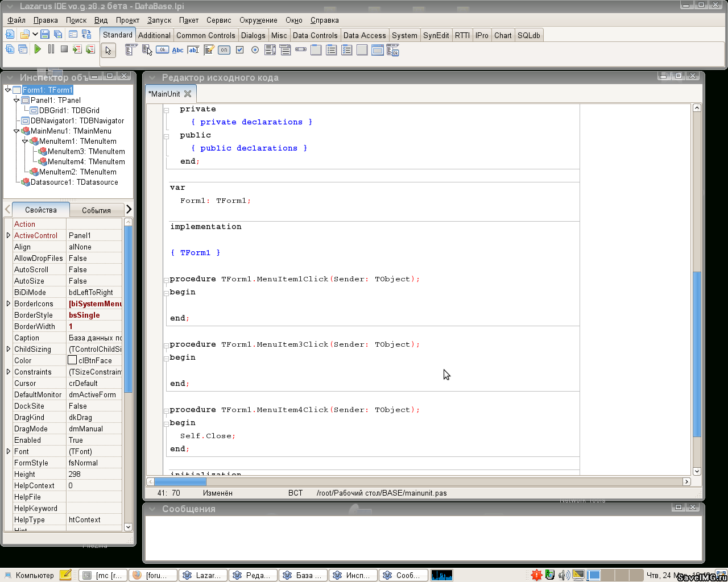
Task: Select the TLabel 'Abc' component icon
Action: click(x=178, y=50)
